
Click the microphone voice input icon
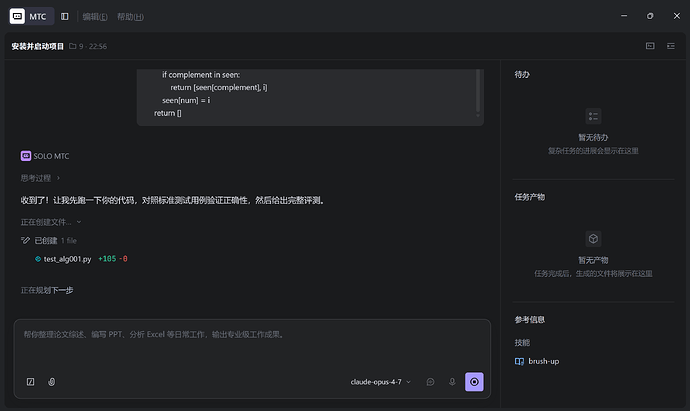[452, 382]
